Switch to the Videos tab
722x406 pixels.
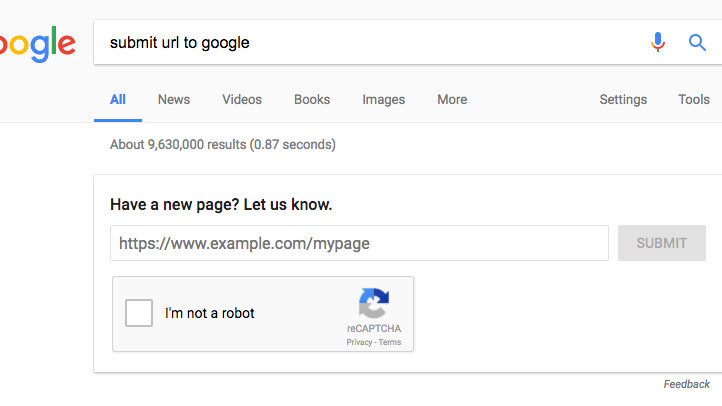coord(242,100)
